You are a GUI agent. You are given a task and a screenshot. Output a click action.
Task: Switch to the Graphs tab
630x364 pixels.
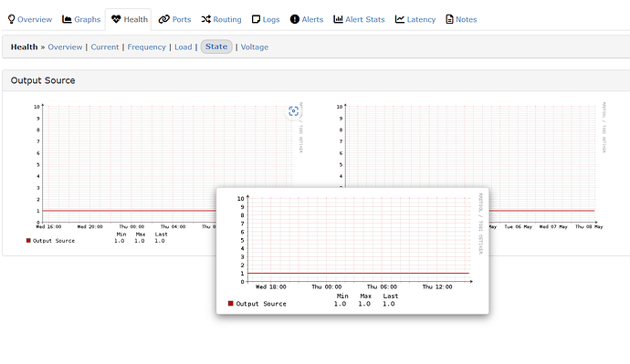[x=81, y=19]
